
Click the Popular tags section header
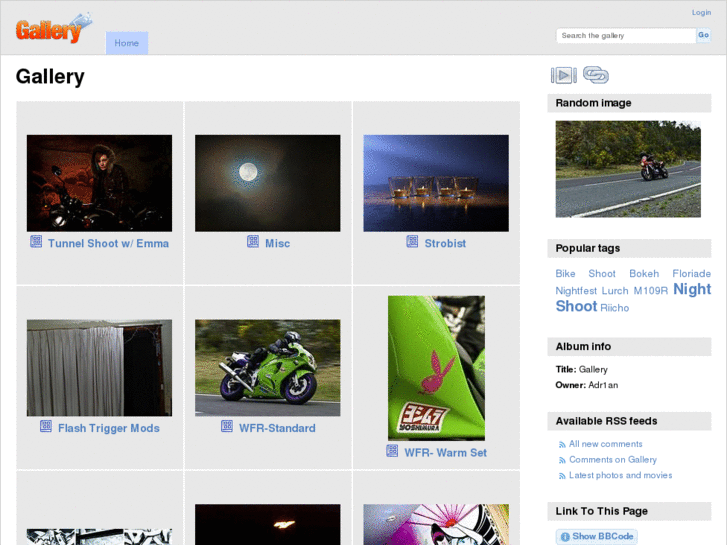pyautogui.click(x=629, y=248)
